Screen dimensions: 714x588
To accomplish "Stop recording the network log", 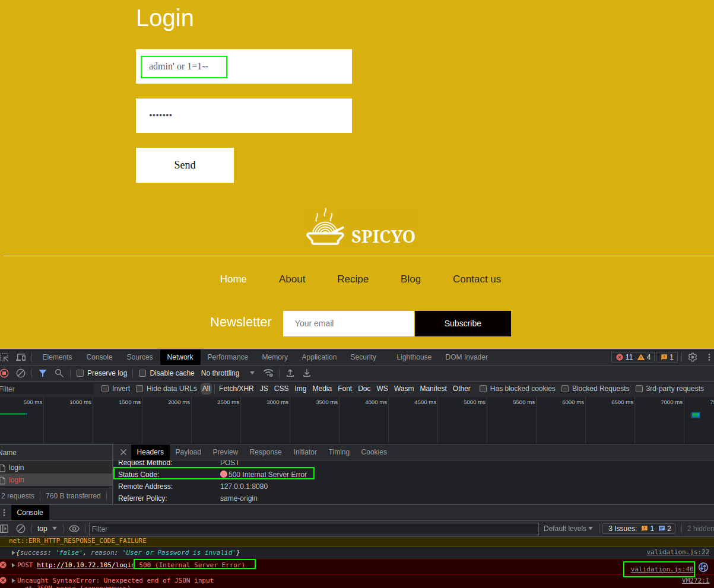I will [4, 373].
